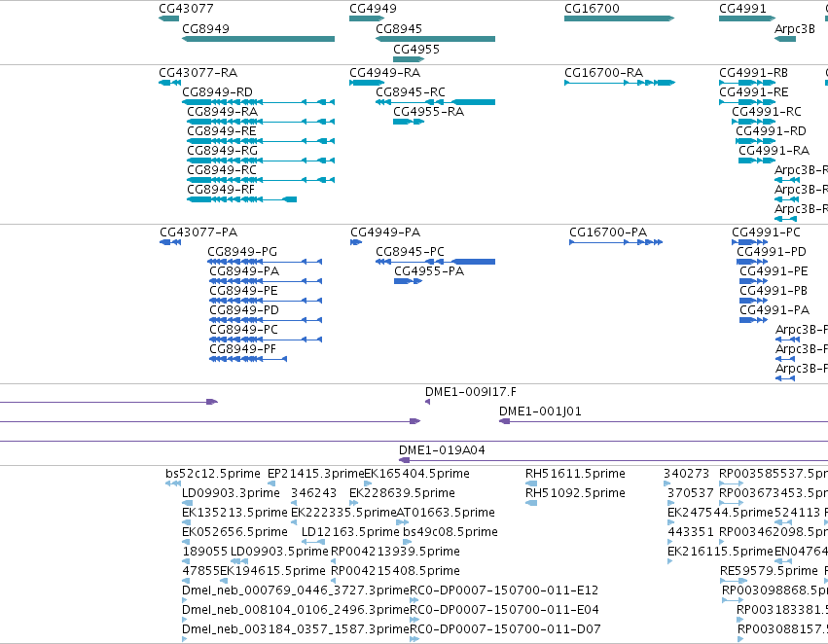Screen dimensions: 828x644
Task: Select protein CG8949-PC
Action: [x=243, y=330]
